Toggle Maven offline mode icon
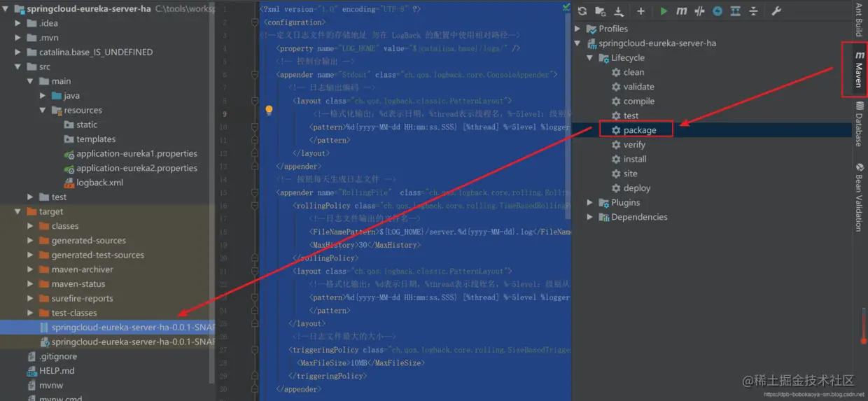 click(x=699, y=11)
